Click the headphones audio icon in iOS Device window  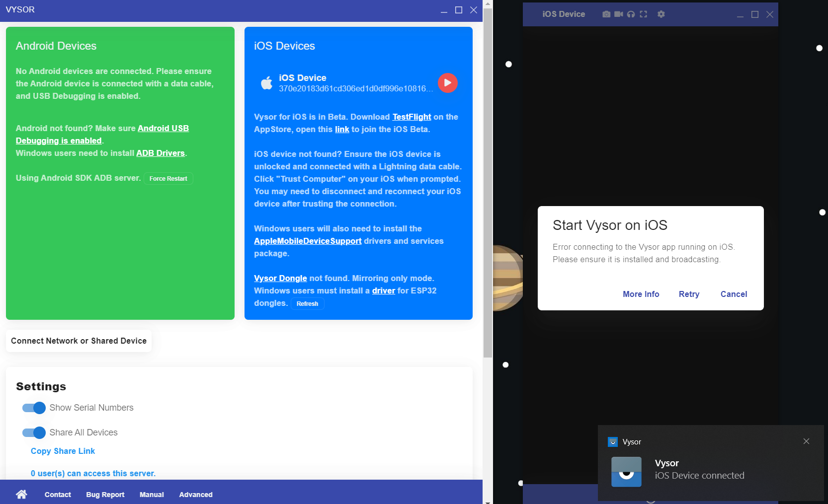pos(631,14)
